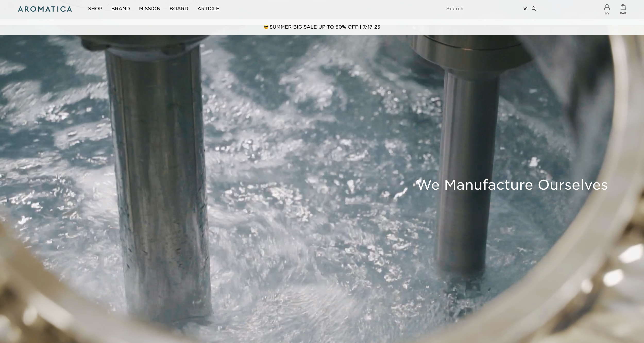Click the AROMATICA logo

[45, 9]
